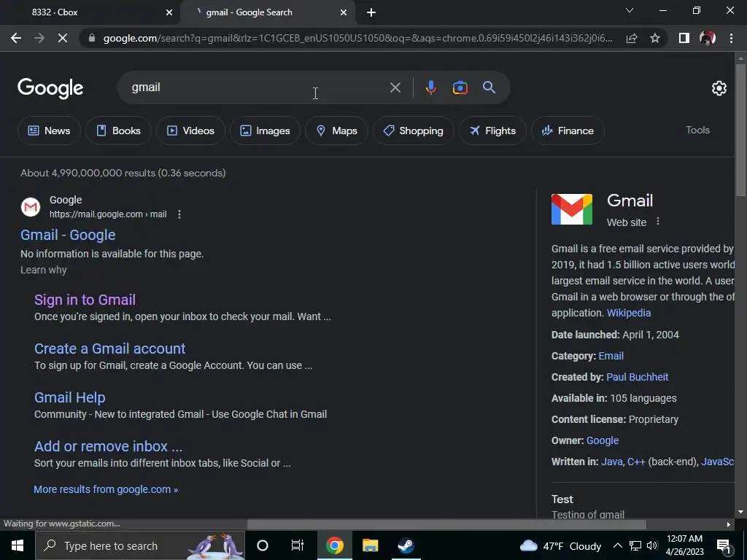Open the Chrome three-dot menu
Viewport: 747px width, 560px height.
(x=731, y=38)
